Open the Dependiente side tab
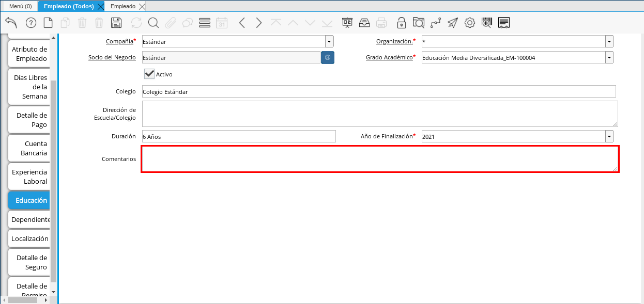The width and height of the screenshot is (644, 304). pos(29,219)
